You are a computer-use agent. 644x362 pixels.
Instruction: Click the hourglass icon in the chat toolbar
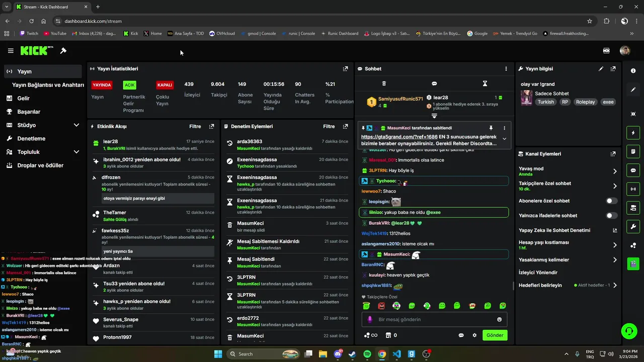coord(485,83)
